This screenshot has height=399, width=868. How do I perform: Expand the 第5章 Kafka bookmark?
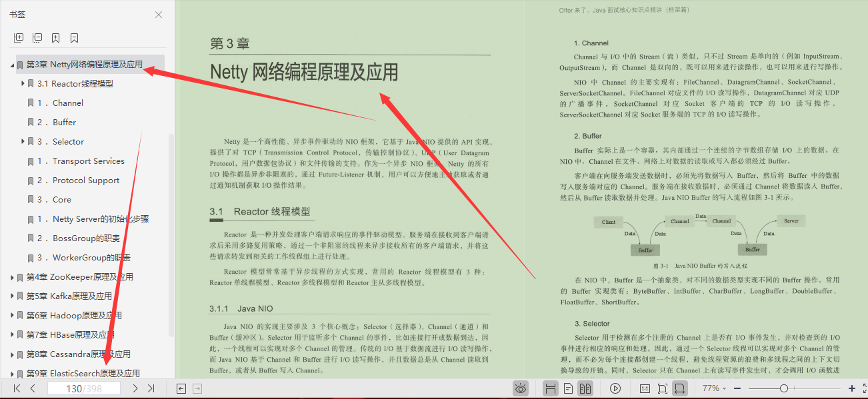12,296
